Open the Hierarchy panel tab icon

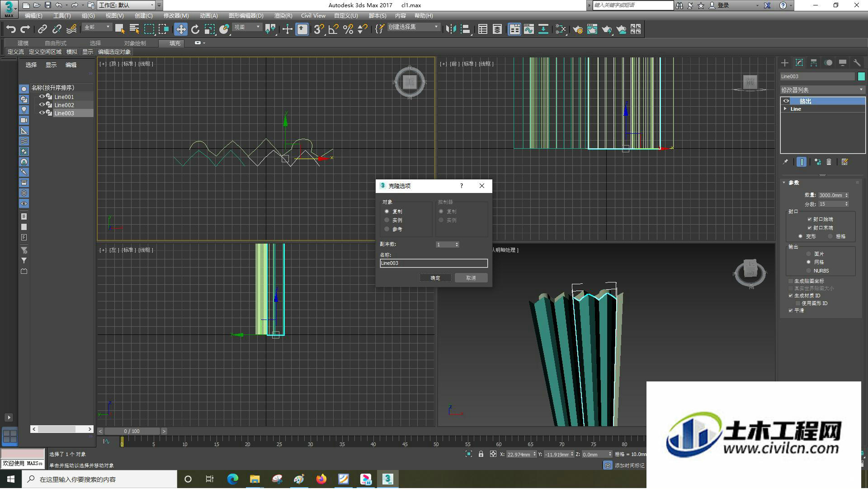click(x=814, y=63)
